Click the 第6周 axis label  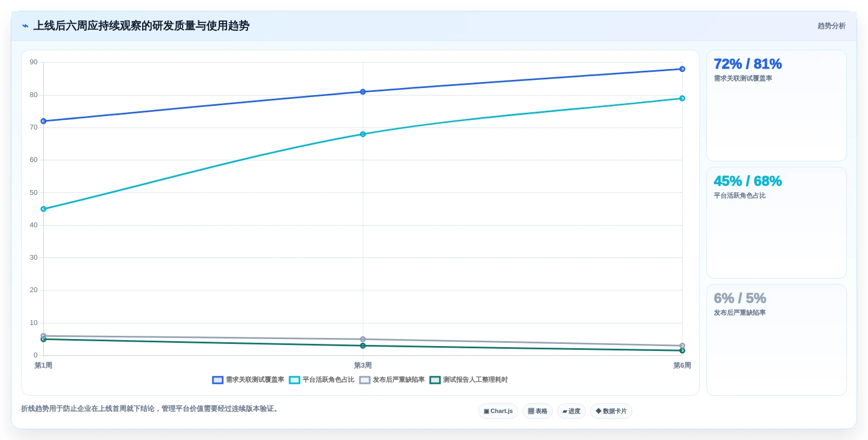[x=682, y=365]
